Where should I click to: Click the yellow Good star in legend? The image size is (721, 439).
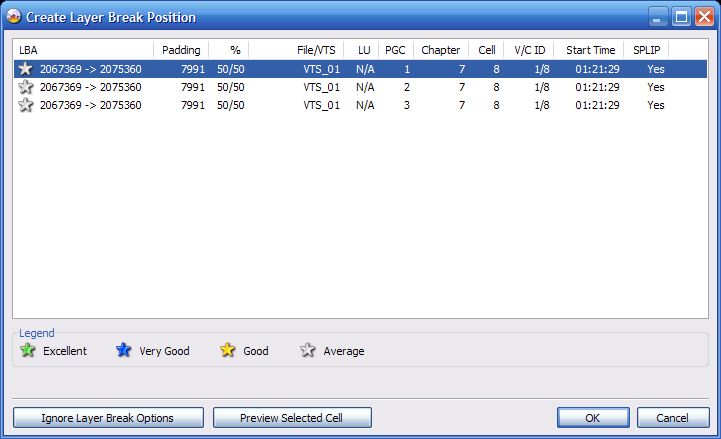(228, 351)
